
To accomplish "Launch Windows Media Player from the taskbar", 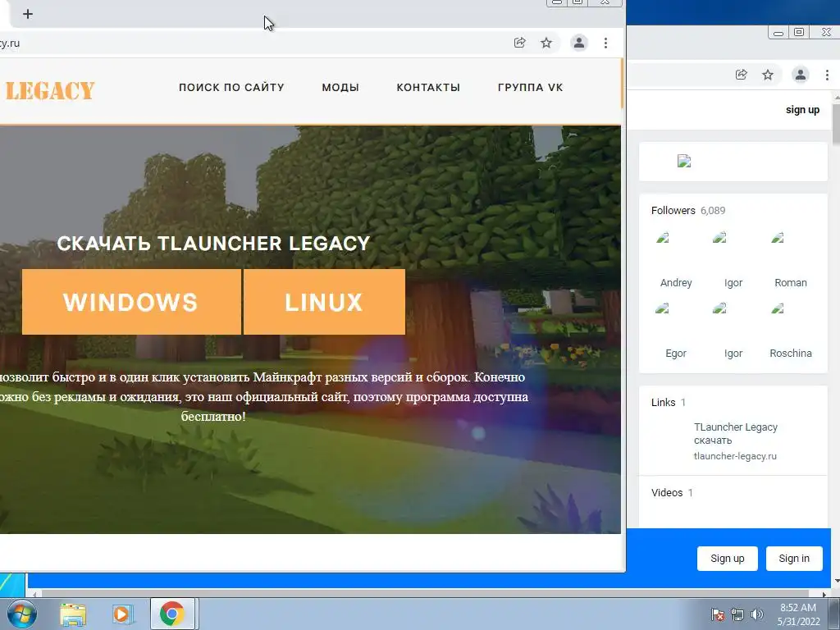I will [122, 614].
